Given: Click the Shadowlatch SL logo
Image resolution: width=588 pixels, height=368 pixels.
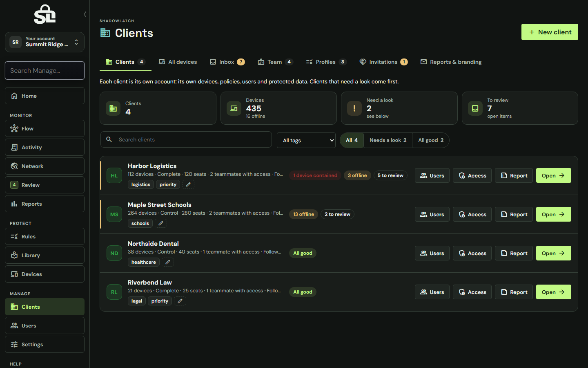Looking at the screenshot, I should (x=45, y=14).
